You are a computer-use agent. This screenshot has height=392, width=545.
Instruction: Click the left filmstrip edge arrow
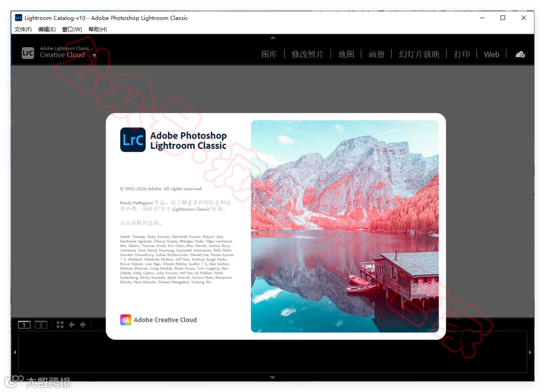[x=15, y=352]
